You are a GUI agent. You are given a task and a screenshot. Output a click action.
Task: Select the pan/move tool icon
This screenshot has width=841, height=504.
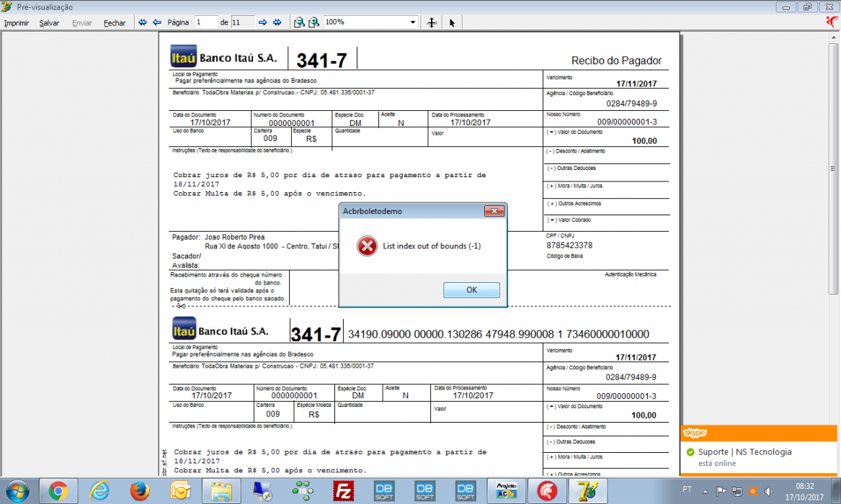(432, 22)
